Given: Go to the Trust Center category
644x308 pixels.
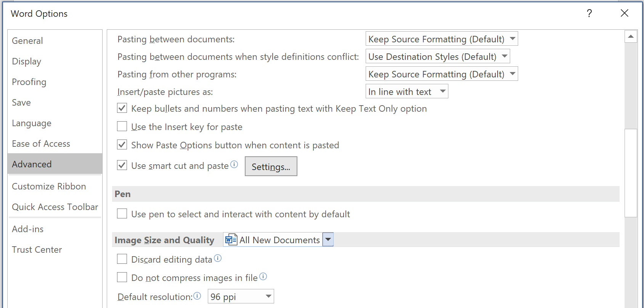Looking at the screenshot, I should click(37, 250).
